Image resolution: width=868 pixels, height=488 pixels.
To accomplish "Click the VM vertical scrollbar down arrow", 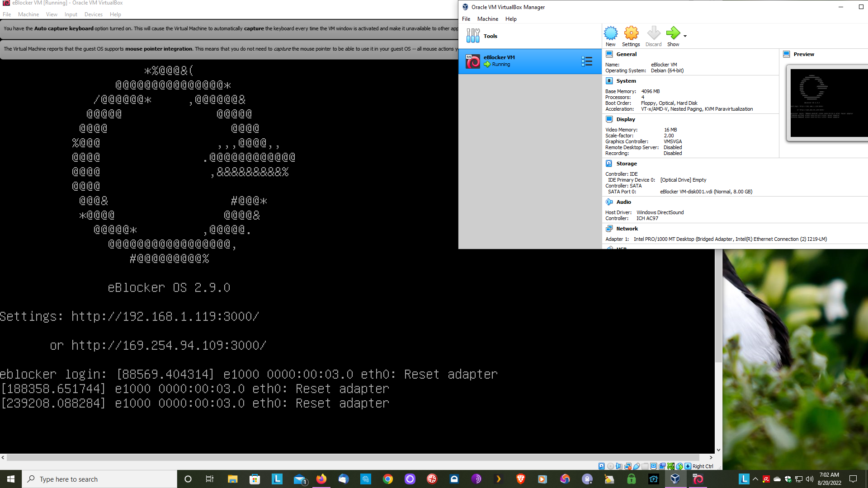I will (718, 450).
